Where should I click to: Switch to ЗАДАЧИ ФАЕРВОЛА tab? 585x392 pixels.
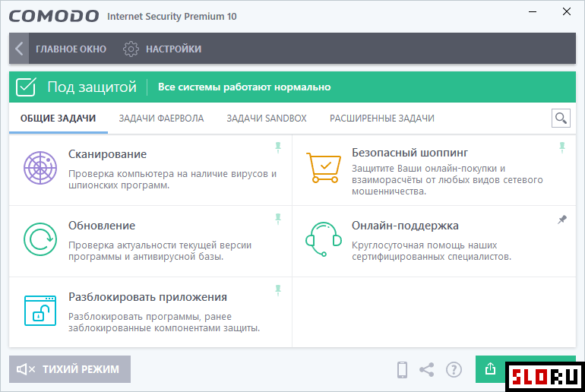tap(161, 119)
